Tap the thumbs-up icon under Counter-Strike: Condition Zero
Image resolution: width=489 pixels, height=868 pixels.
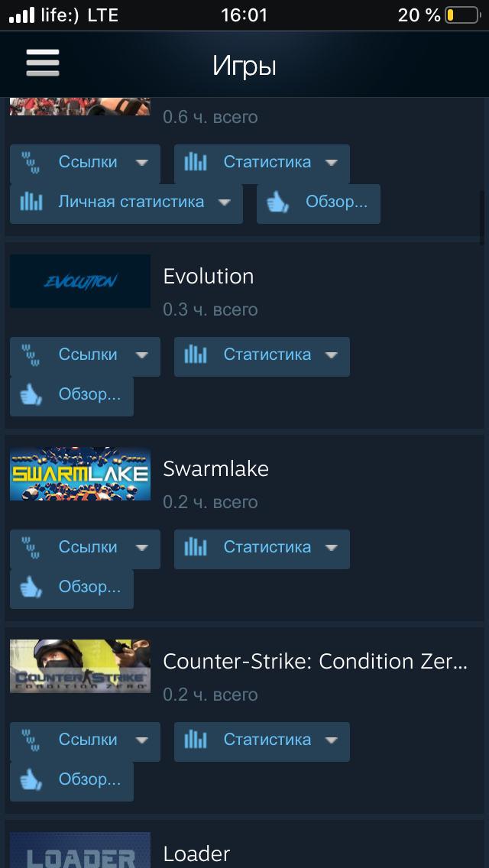pyautogui.click(x=31, y=781)
